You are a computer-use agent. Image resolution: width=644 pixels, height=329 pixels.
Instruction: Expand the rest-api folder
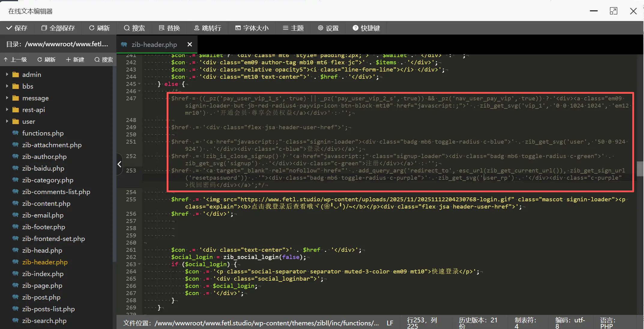coord(7,110)
